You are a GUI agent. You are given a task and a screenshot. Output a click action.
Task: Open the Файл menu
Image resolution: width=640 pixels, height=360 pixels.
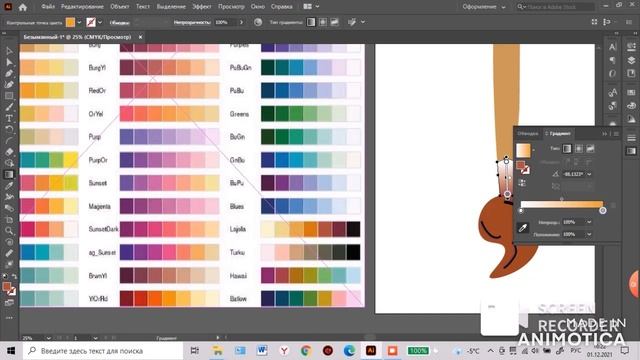pos(48,7)
